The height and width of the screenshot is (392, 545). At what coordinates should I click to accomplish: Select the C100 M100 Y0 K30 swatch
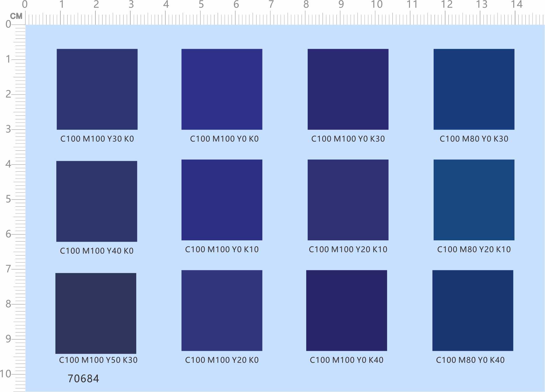click(348, 89)
